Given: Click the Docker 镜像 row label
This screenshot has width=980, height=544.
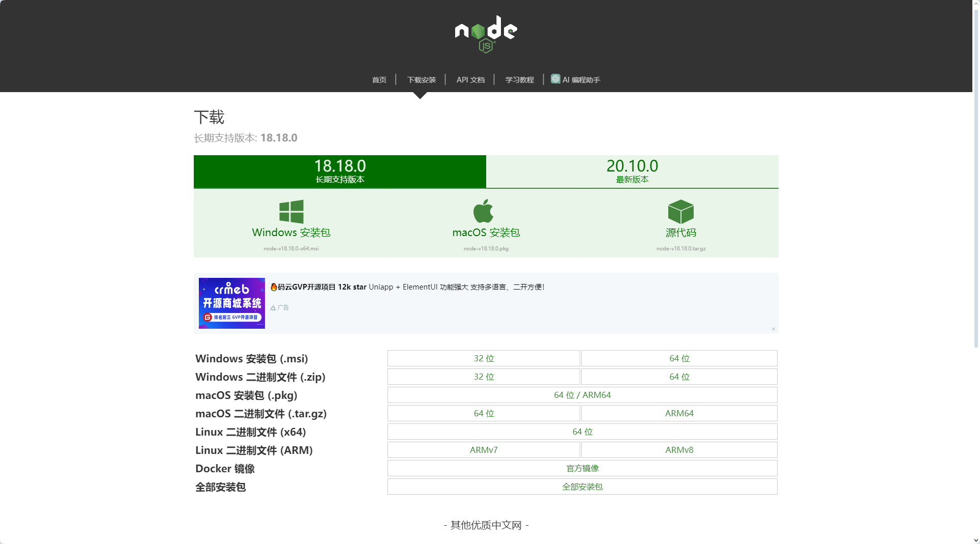Looking at the screenshot, I should click(225, 469).
